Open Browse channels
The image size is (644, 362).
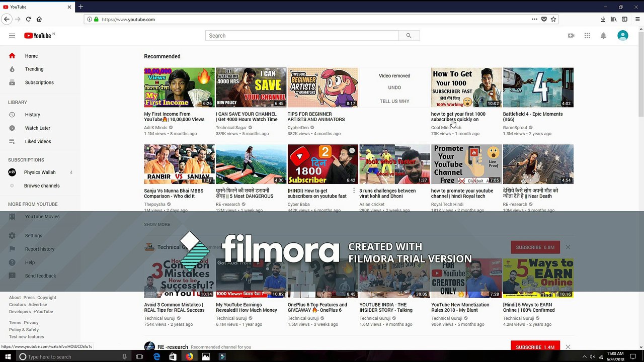click(40, 186)
